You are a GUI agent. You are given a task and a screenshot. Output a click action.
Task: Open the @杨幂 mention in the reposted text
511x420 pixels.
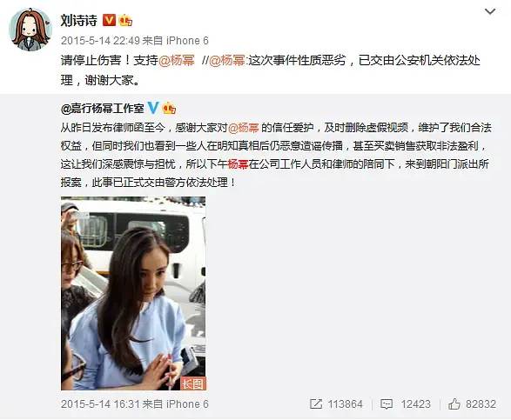[244, 128]
